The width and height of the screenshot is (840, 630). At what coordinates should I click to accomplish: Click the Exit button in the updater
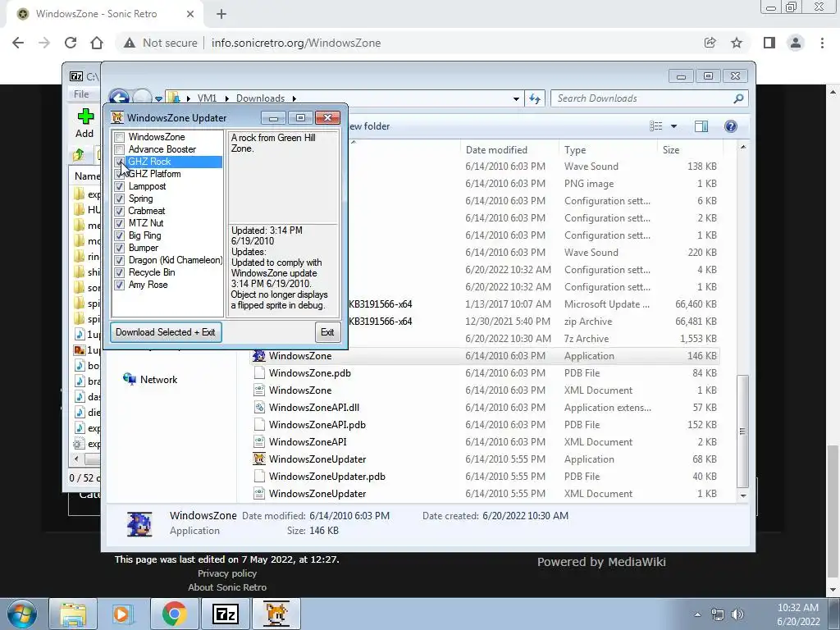pyautogui.click(x=327, y=332)
